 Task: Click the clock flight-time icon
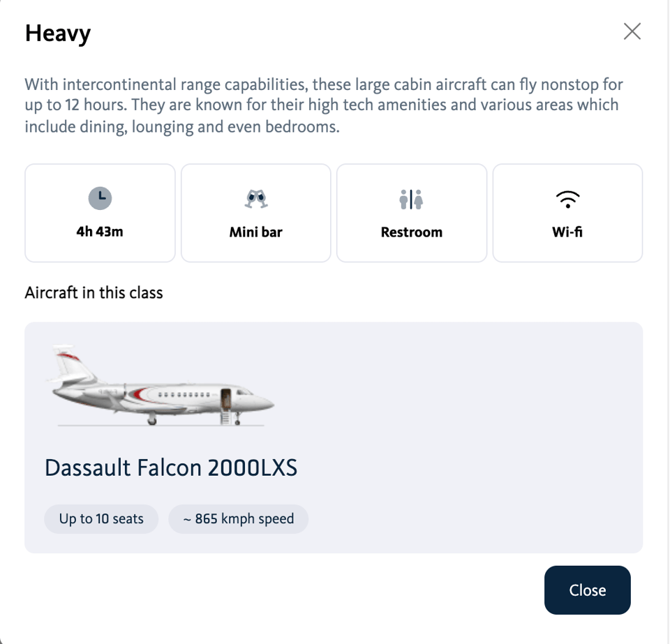click(100, 199)
